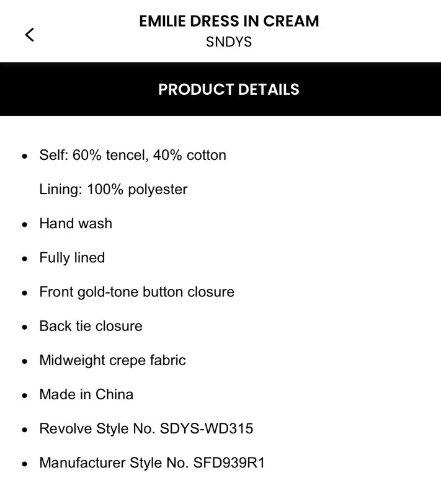Select the manufacturer code SFD939R1

click(x=228, y=462)
